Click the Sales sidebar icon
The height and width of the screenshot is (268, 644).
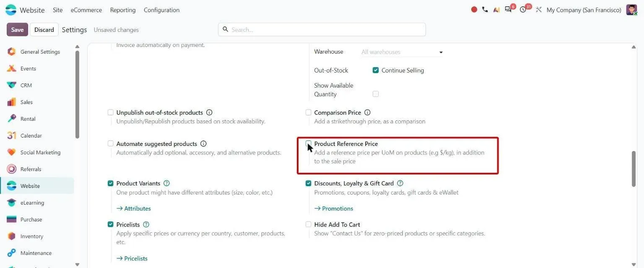point(12,102)
